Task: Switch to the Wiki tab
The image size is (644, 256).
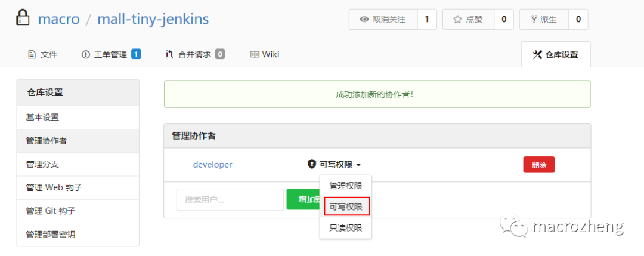Action: coord(265,54)
